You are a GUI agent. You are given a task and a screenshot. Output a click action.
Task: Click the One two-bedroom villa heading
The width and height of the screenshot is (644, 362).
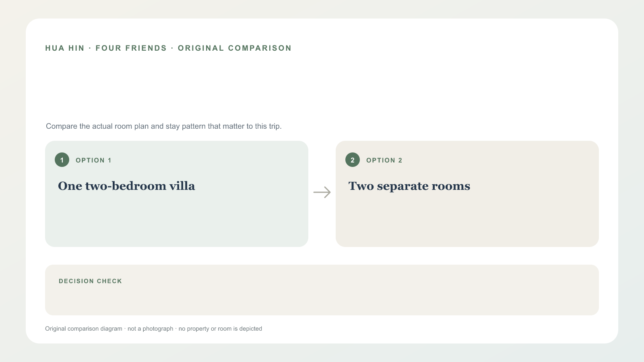tap(126, 186)
